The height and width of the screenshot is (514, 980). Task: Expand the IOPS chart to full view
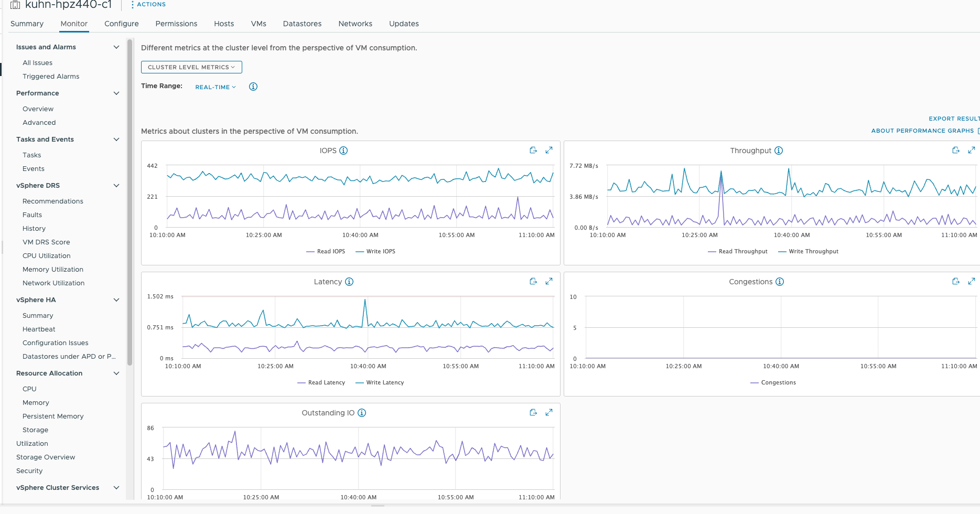(x=549, y=150)
